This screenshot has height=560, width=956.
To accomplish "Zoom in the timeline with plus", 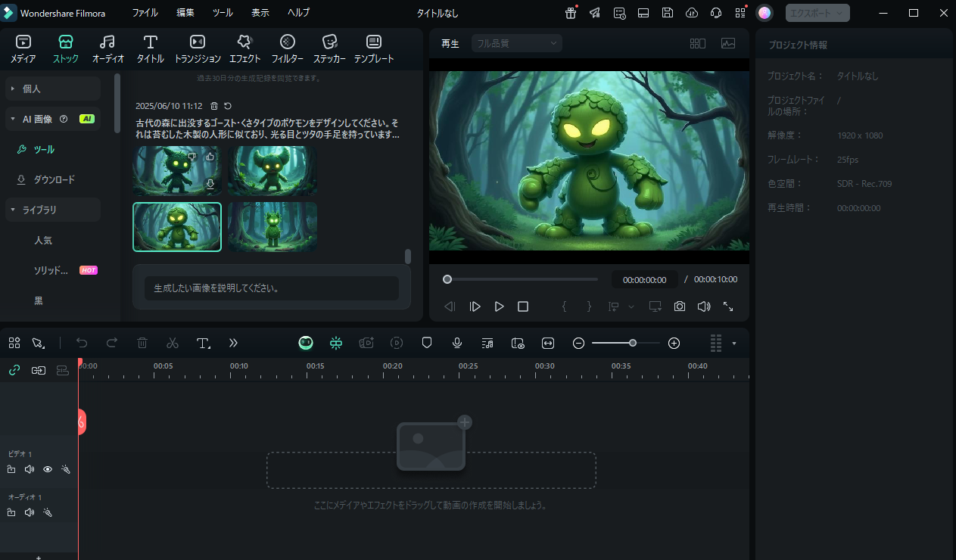I will coord(674,343).
